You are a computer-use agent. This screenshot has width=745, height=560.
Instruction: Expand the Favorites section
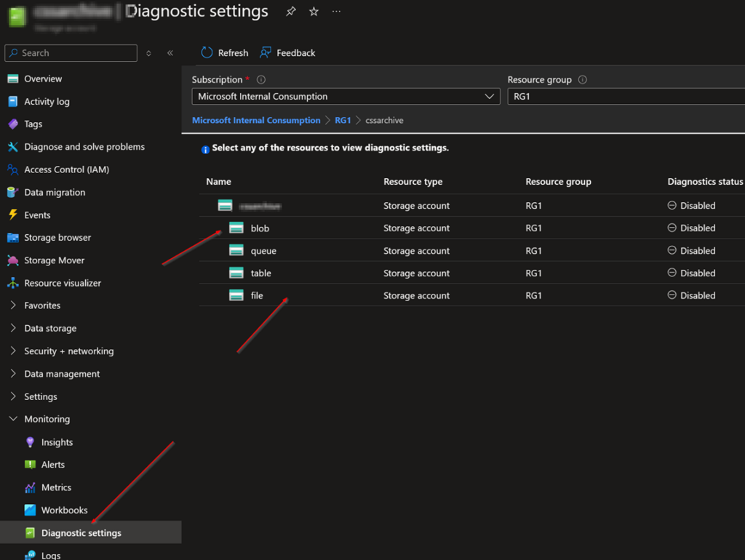click(13, 305)
